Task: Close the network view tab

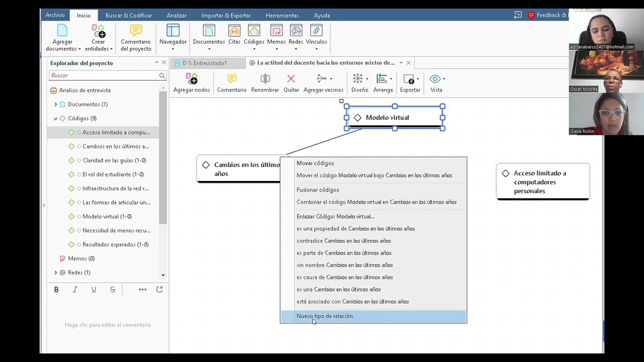Action: coord(409,63)
